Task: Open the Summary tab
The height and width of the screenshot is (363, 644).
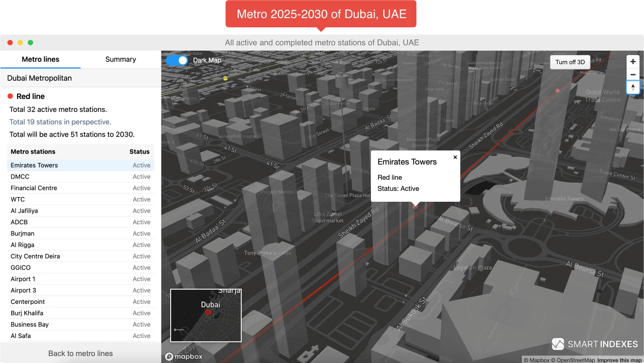Action: (120, 59)
